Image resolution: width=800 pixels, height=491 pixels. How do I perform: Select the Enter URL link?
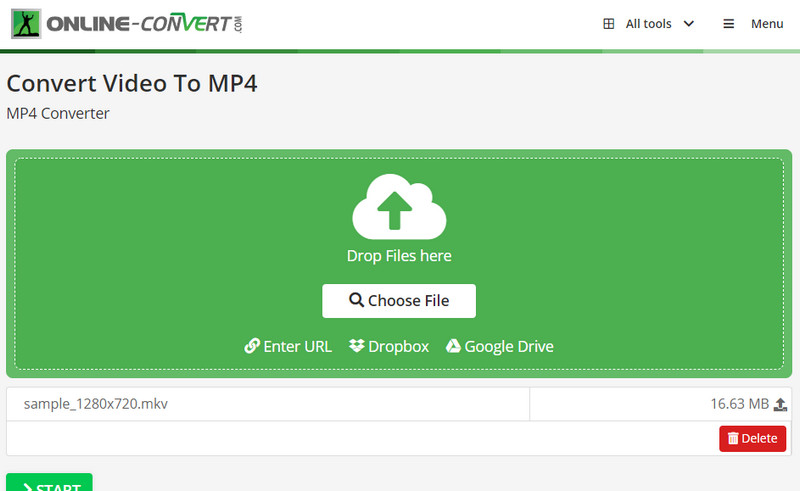tap(297, 346)
